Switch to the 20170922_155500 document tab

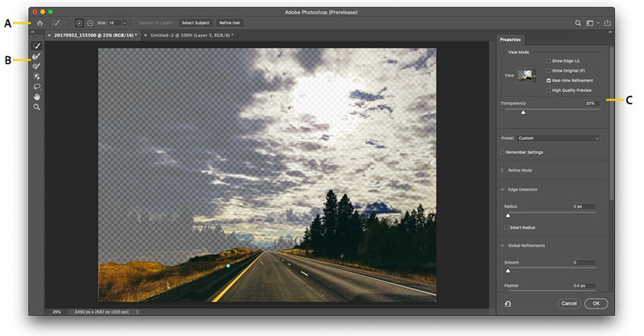(96, 35)
